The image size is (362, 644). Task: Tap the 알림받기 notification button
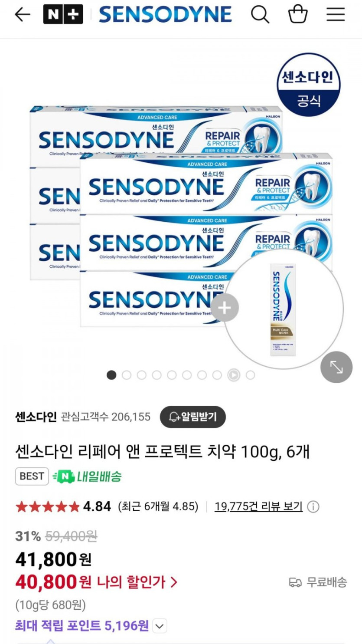click(x=192, y=417)
